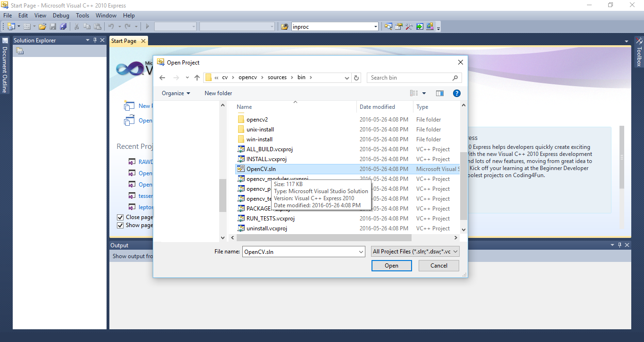The height and width of the screenshot is (342, 644).
Task: Open the Undo history dropdown arrow
Action: point(119,27)
